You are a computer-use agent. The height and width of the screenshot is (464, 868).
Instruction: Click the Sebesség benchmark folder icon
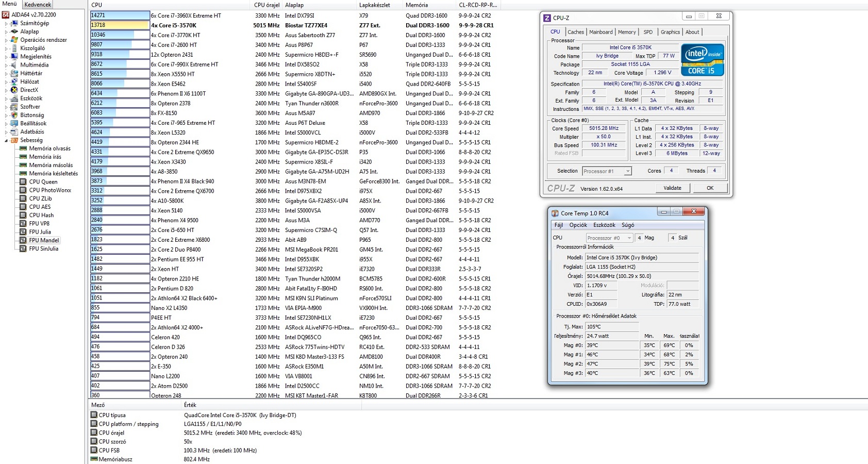click(x=14, y=140)
